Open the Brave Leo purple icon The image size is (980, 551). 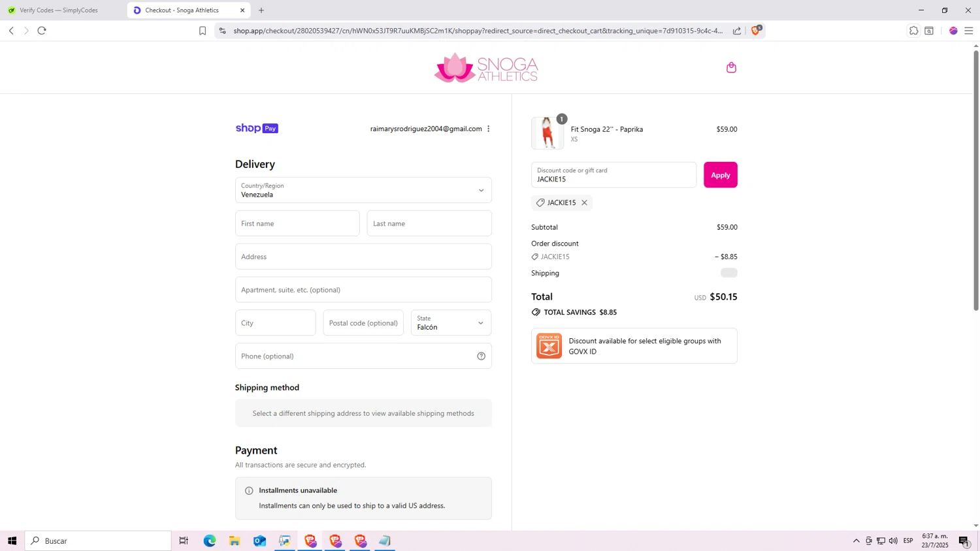(953, 31)
